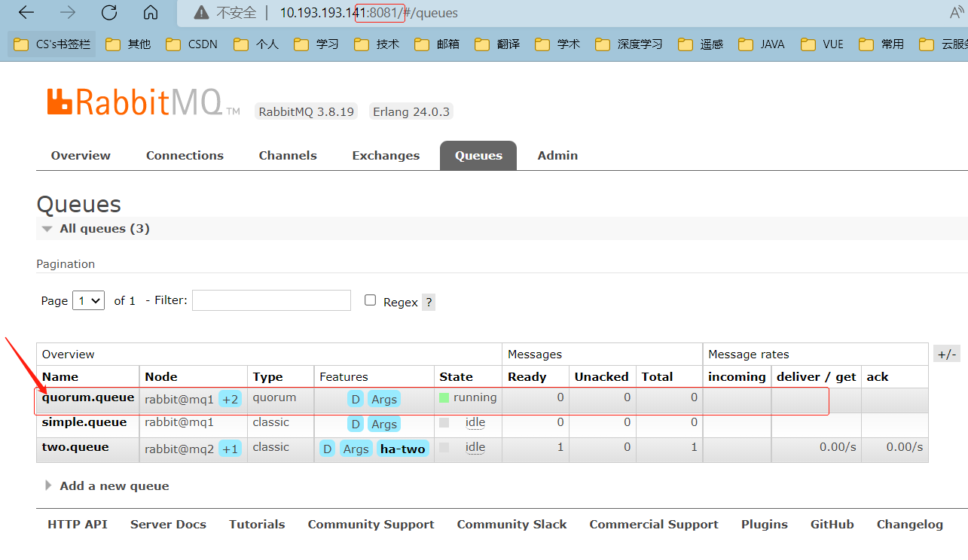Sort queues by Type column header
The image size is (968, 560).
(268, 376)
